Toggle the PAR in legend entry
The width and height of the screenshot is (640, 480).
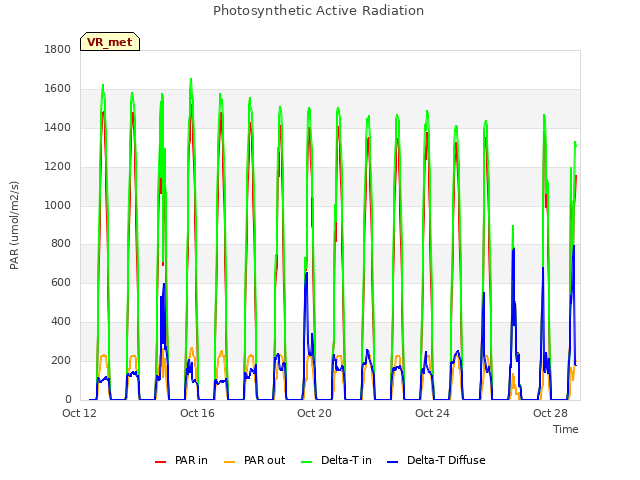point(182,460)
